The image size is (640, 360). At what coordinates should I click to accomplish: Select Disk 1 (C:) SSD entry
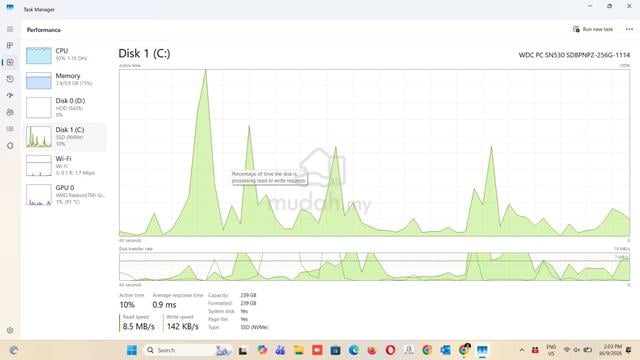(65, 137)
